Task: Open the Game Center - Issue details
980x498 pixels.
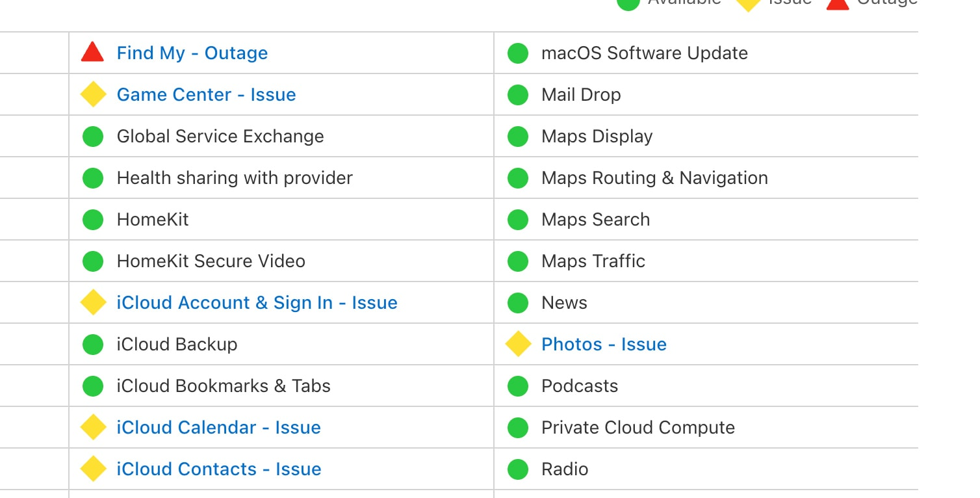Action: pyautogui.click(x=206, y=95)
